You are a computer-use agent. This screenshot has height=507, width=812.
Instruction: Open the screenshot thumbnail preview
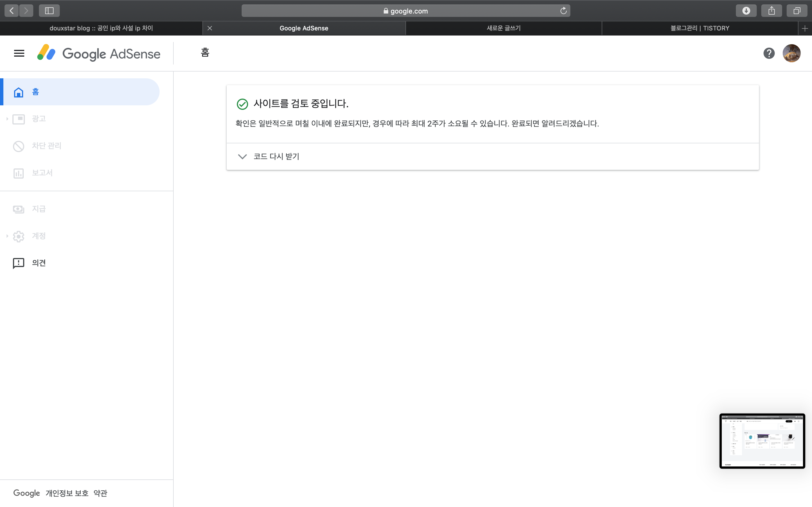point(762,441)
